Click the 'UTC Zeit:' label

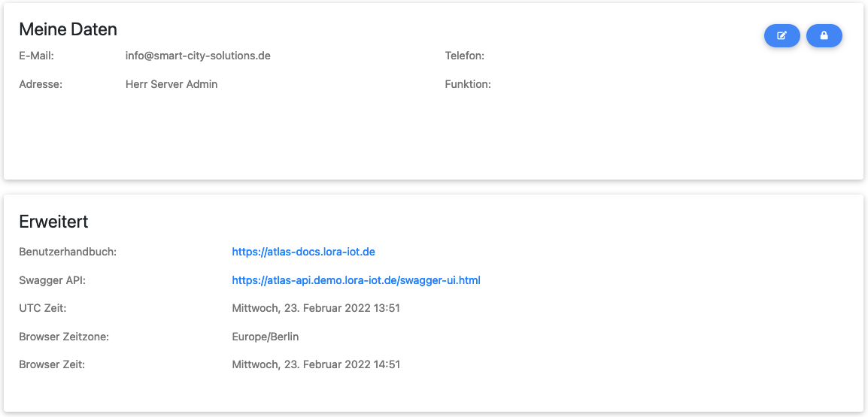(43, 308)
